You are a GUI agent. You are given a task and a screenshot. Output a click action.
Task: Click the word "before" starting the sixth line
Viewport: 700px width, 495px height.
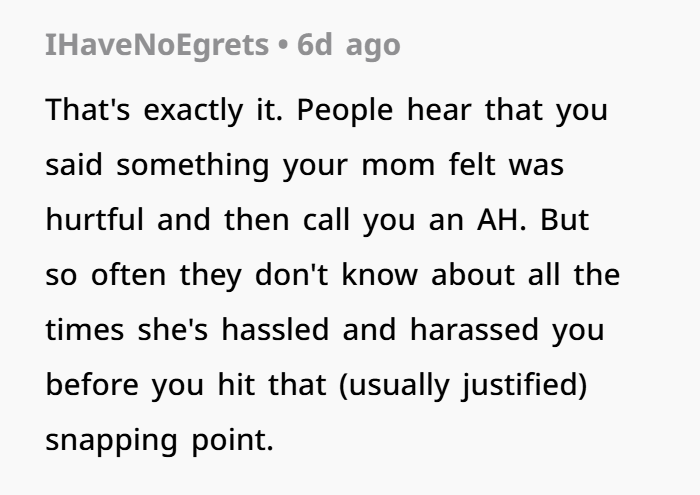click(x=92, y=384)
